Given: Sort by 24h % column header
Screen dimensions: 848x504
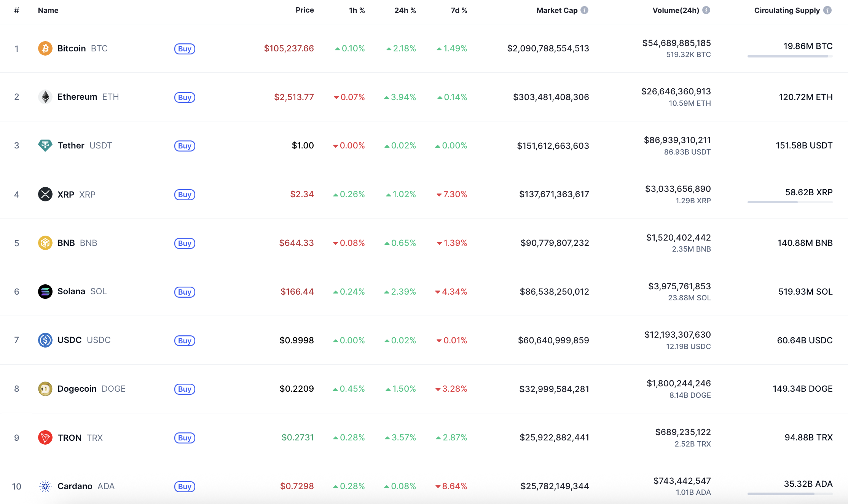Looking at the screenshot, I should tap(405, 10).
